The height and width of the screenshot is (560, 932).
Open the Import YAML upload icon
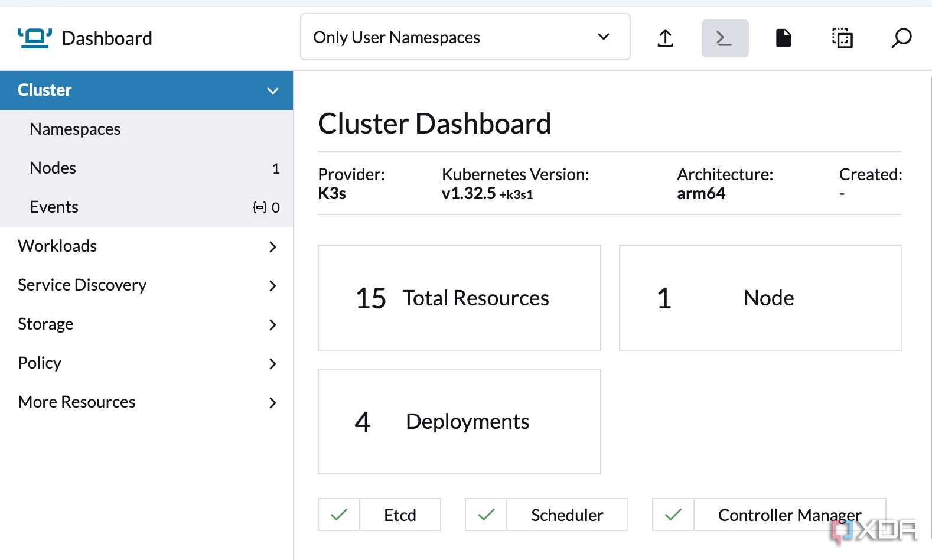tap(666, 38)
